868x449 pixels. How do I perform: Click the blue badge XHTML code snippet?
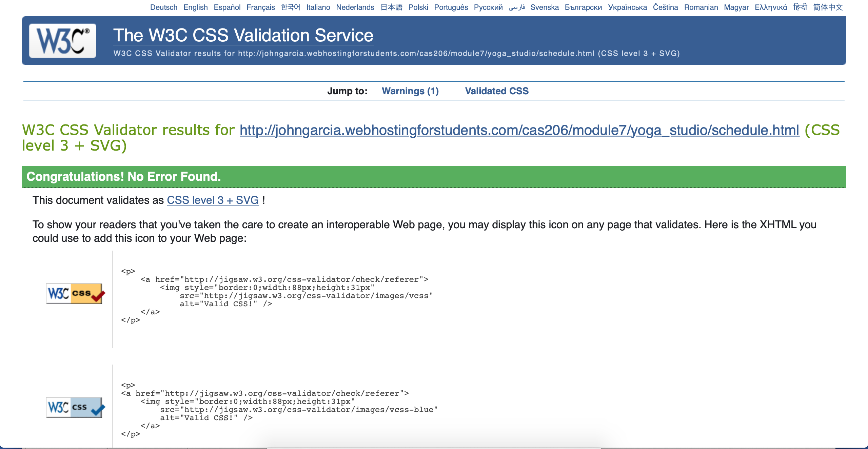(279, 409)
